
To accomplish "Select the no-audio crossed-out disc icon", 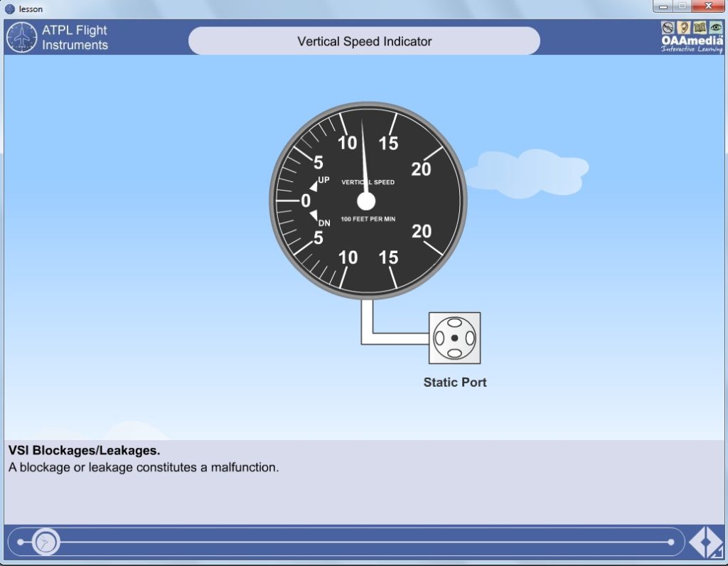I will 668,28.
